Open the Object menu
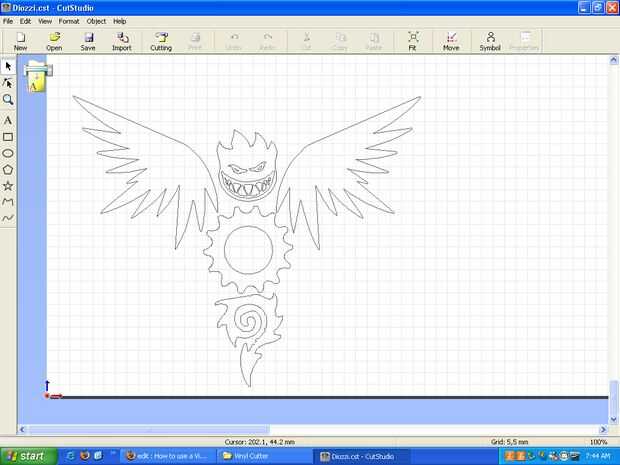 pos(96,21)
